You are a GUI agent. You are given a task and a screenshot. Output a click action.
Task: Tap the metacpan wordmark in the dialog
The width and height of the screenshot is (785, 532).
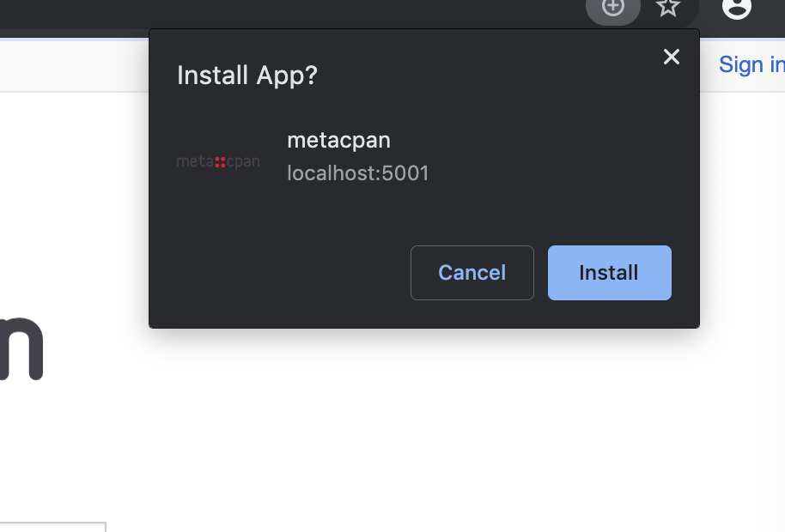coord(217,160)
